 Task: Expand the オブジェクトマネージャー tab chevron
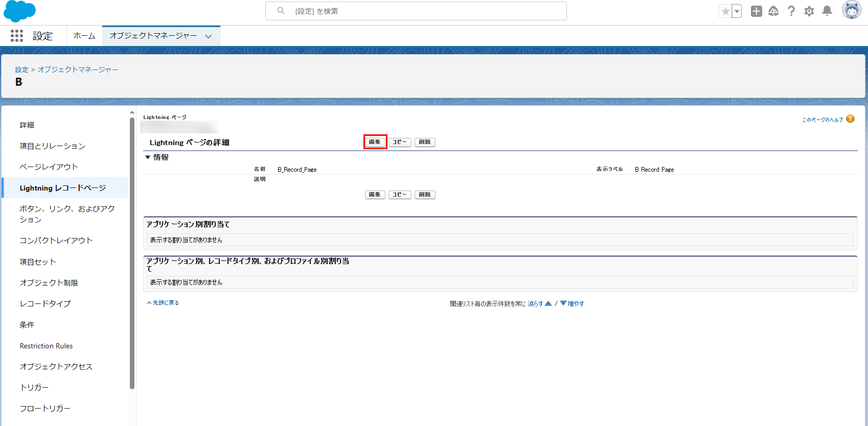point(208,36)
